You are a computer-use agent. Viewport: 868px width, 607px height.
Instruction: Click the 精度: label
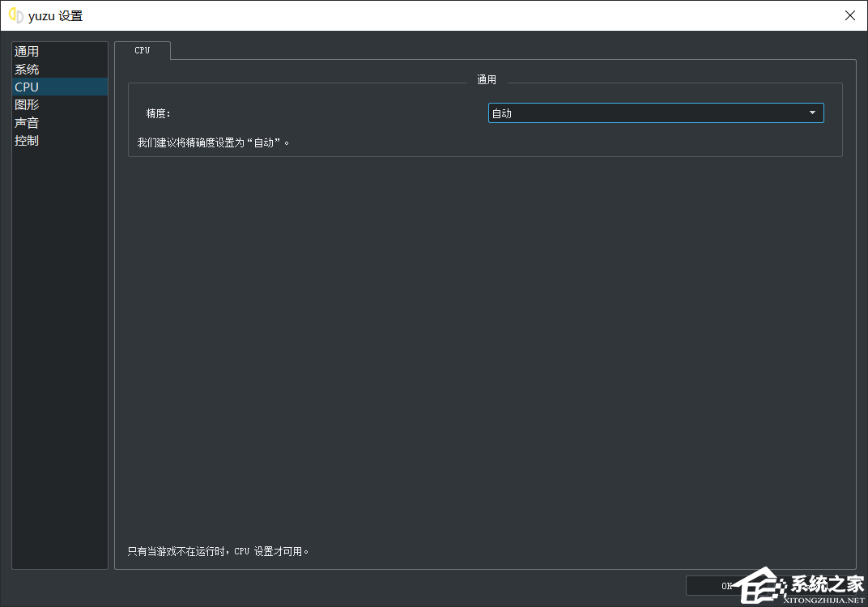[x=159, y=113]
